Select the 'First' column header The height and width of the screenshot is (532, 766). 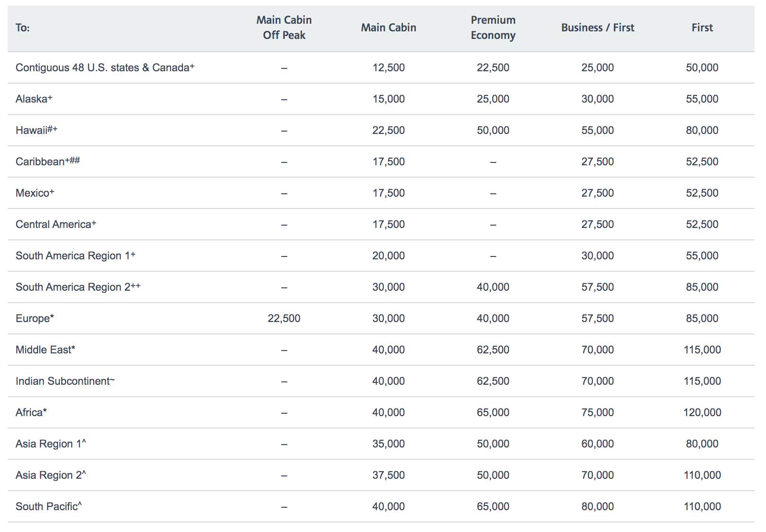[702, 28]
